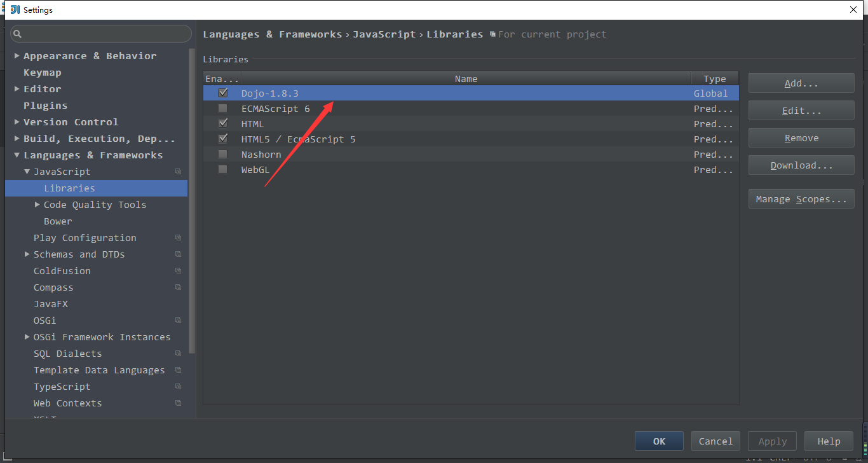Open the Bower settings page

(58, 221)
